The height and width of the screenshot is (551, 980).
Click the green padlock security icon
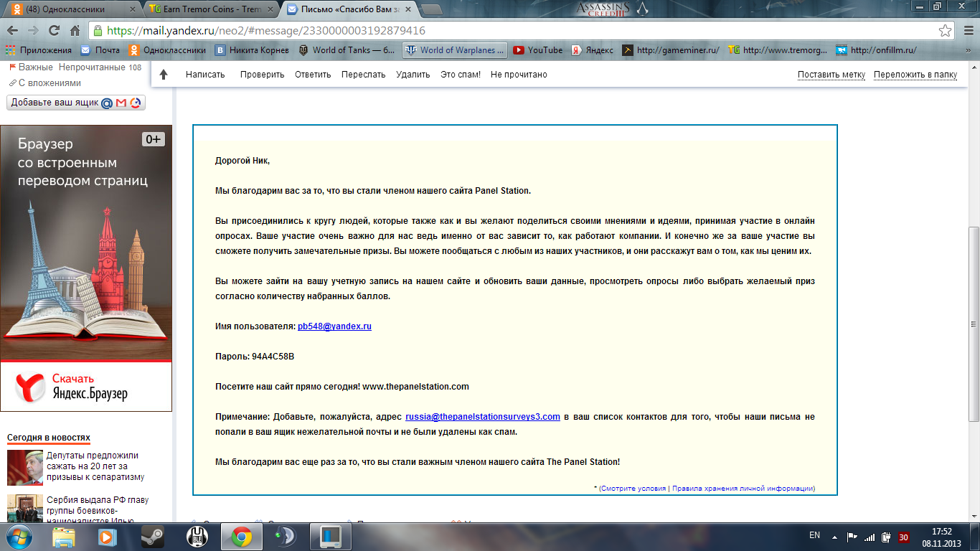(98, 31)
